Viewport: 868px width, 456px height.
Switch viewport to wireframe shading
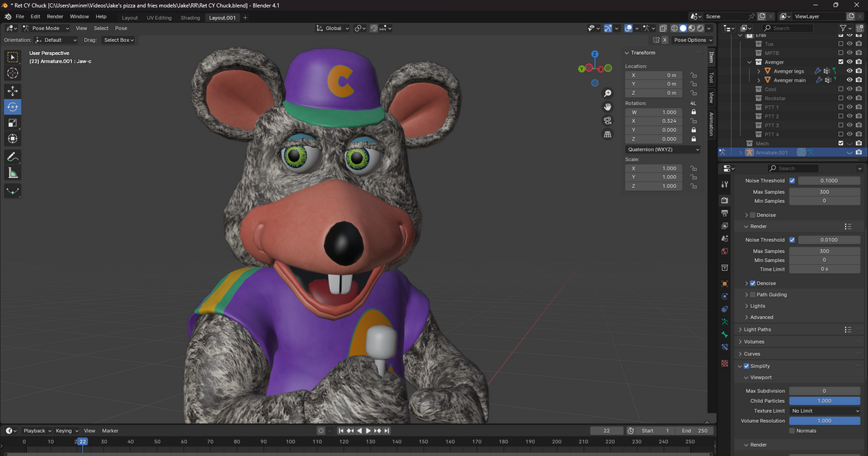675,28
